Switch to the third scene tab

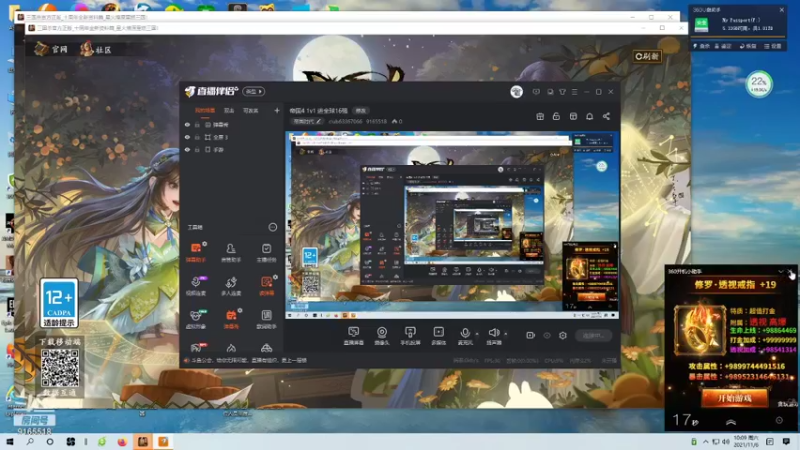coord(251,110)
